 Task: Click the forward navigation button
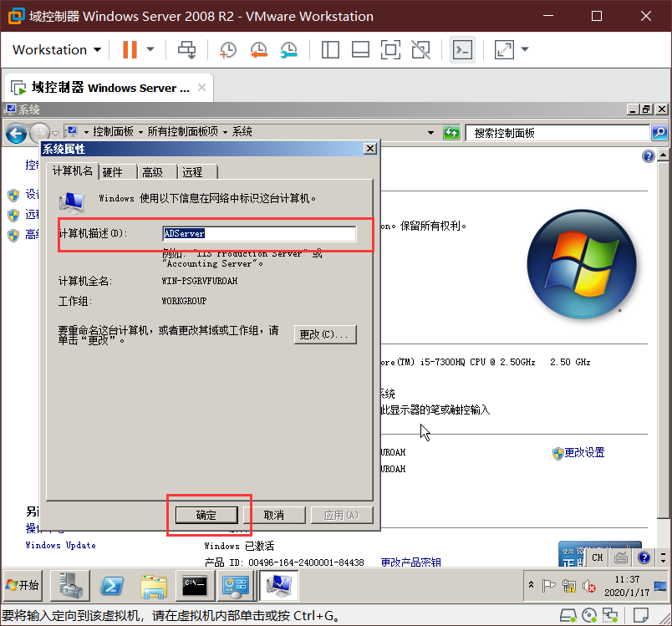40,133
